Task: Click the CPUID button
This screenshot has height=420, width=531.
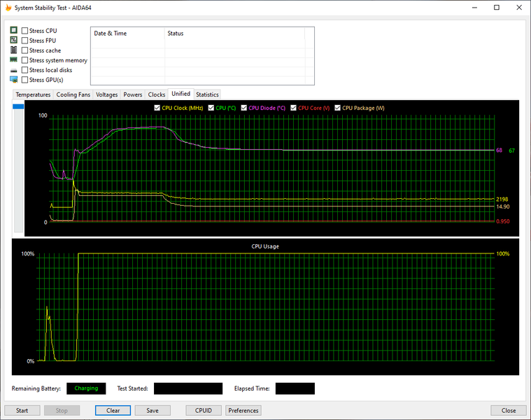Action: pyautogui.click(x=203, y=411)
